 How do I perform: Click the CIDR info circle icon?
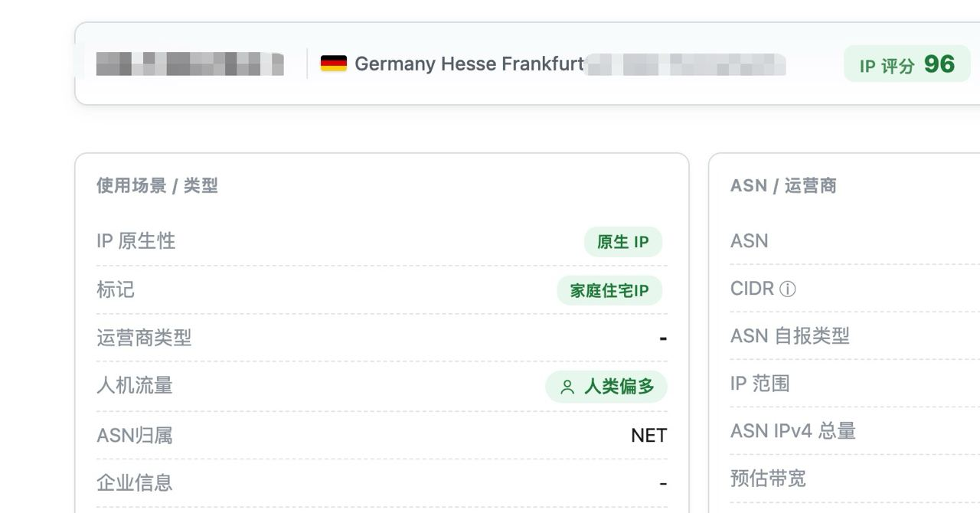pos(787,289)
